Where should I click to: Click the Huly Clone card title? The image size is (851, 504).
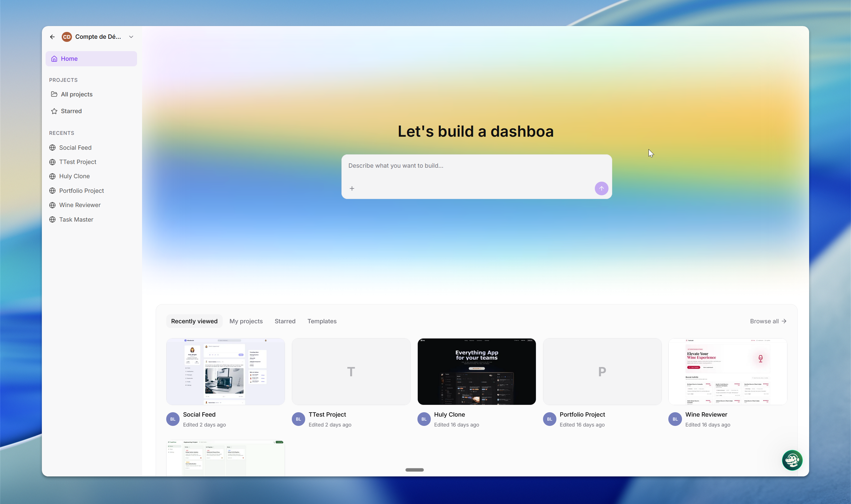click(449, 415)
